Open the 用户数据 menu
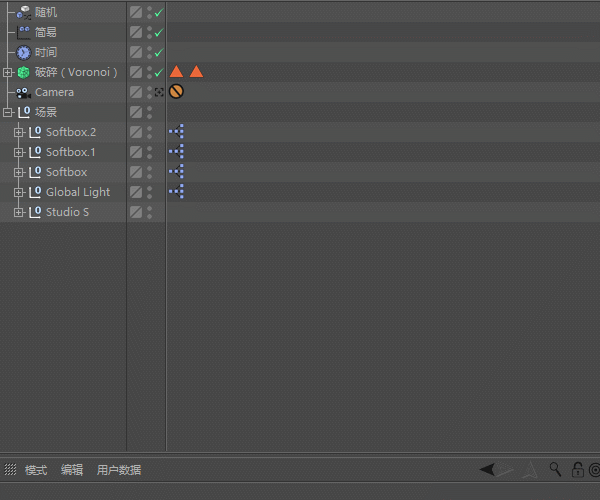Viewport: 600px width, 500px height. [x=119, y=470]
